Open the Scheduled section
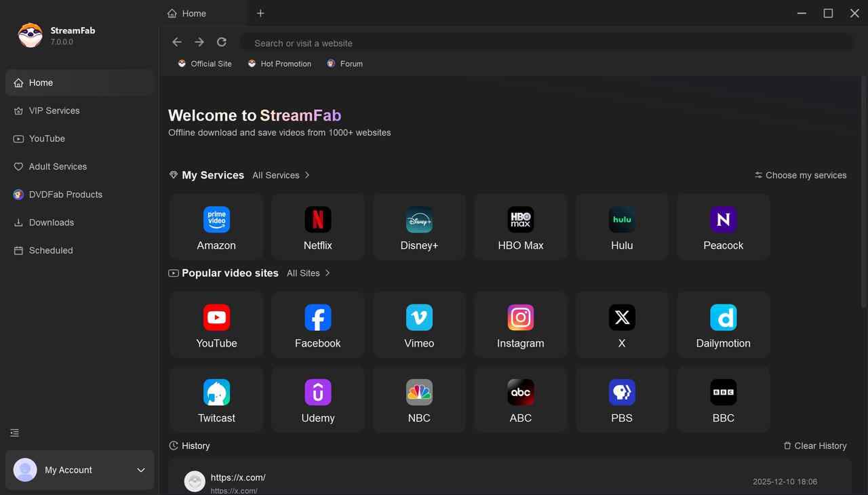The height and width of the screenshot is (495, 868). 50,250
